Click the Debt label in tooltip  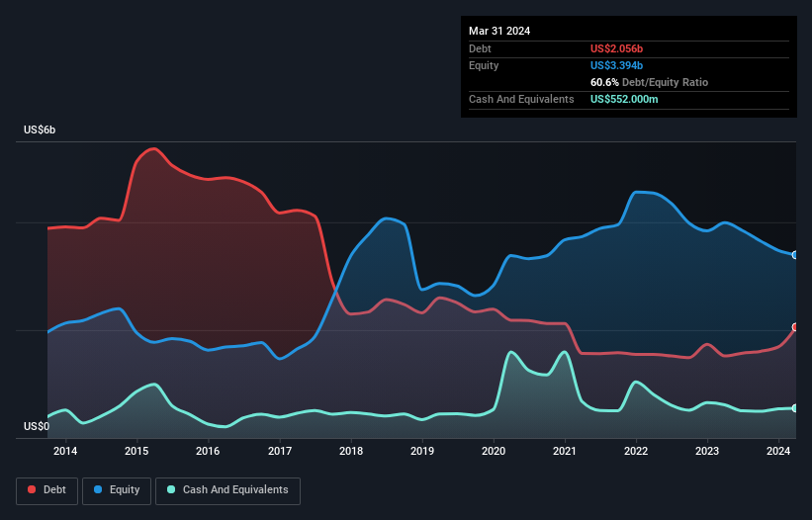coord(480,48)
